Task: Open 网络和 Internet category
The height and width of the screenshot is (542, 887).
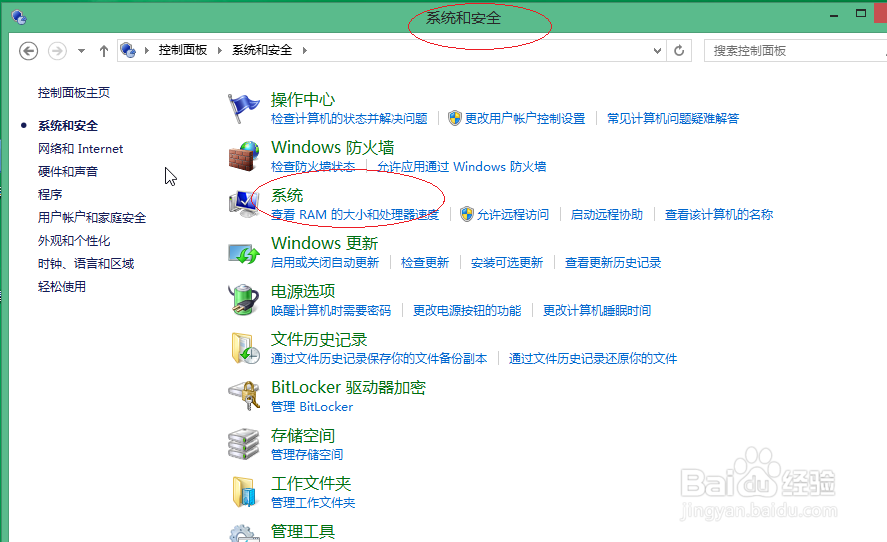Action: tap(80, 149)
